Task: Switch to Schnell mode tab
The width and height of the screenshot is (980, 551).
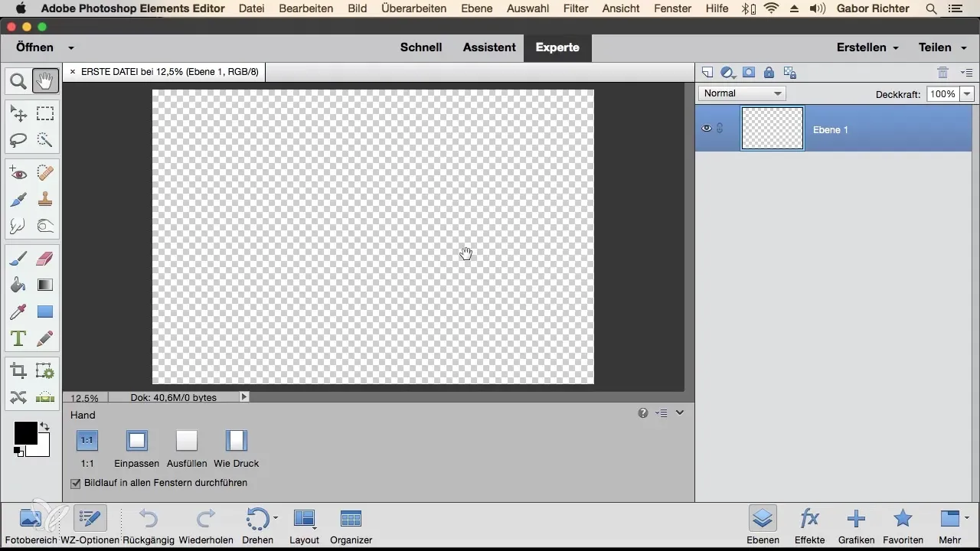Action: [421, 47]
